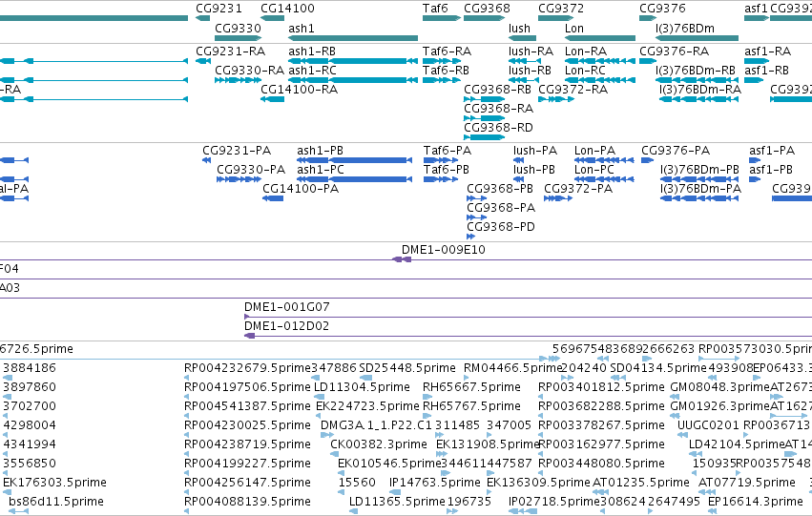Select EST EK224723.5prime
The height and width of the screenshot is (516, 812).
tap(367, 406)
